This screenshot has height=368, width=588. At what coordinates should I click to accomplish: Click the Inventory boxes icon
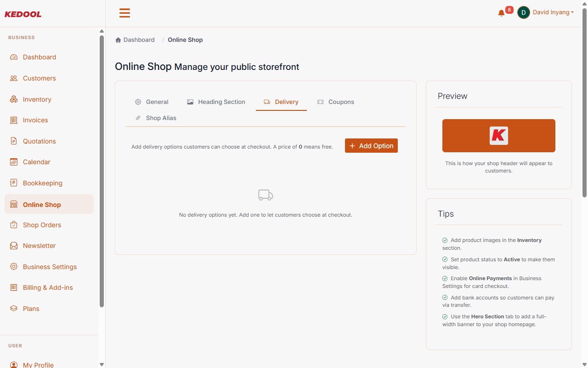(x=14, y=99)
